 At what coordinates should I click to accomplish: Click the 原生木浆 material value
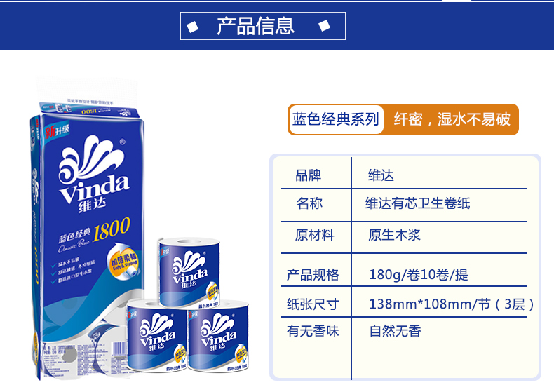pos(394,235)
